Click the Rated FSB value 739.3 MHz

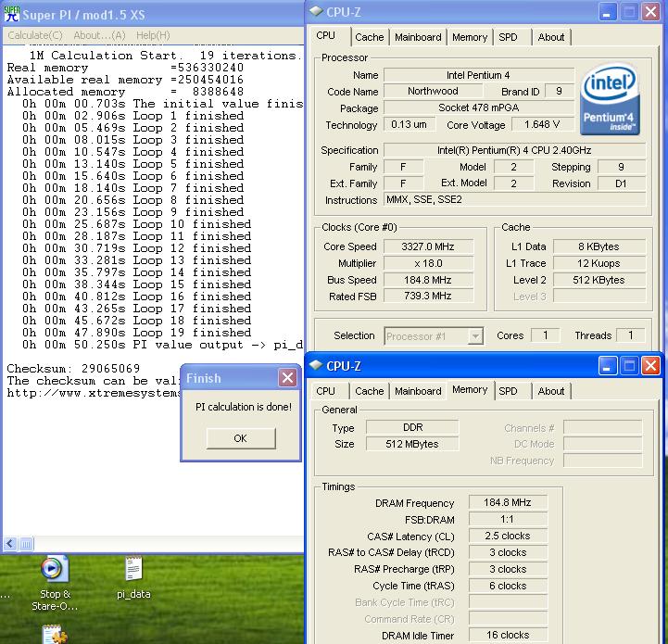tap(428, 297)
